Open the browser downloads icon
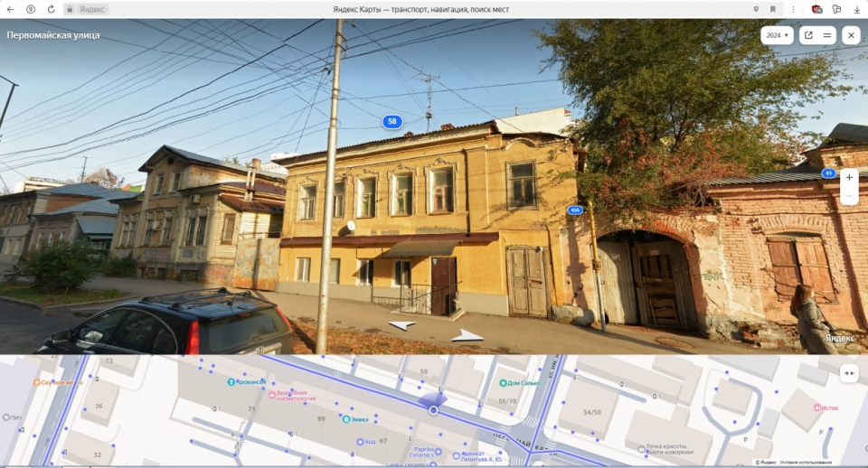Image resolution: width=868 pixels, height=468 pixels. pyautogui.click(x=855, y=9)
